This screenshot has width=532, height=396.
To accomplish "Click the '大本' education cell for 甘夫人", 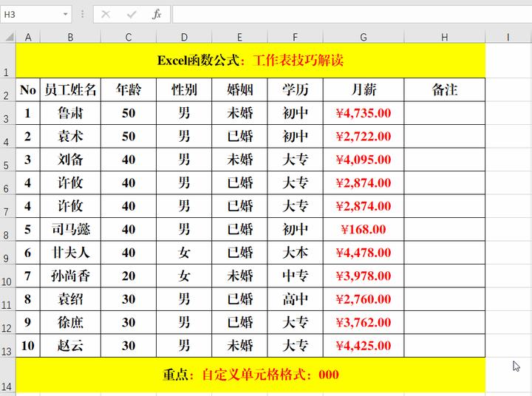I will [295, 253].
